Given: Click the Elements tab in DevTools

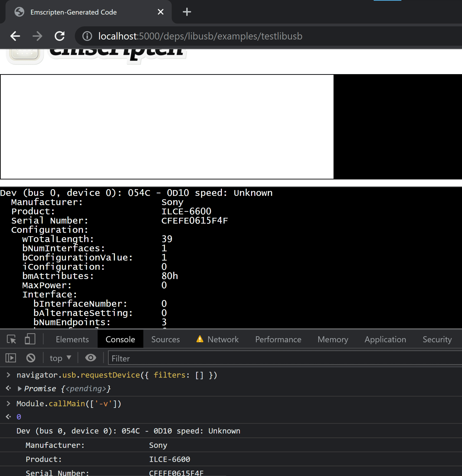Looking at the screenshot, I should tap(72, 339).
